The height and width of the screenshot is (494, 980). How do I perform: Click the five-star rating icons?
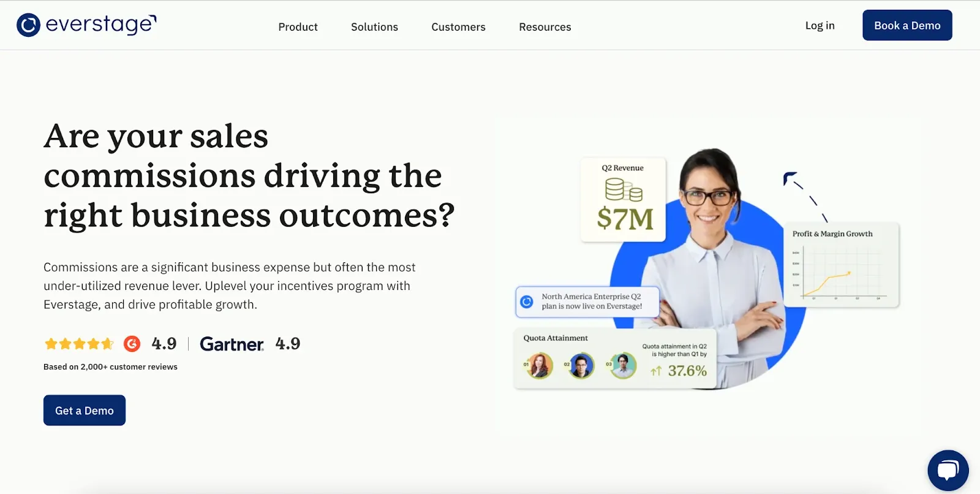(x=79, y=344)
